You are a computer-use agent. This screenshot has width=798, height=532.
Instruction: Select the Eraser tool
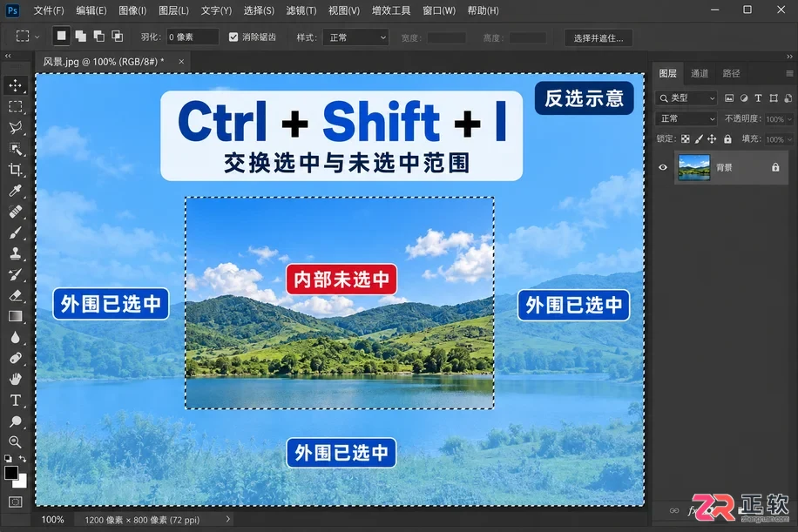pos(16,295)
